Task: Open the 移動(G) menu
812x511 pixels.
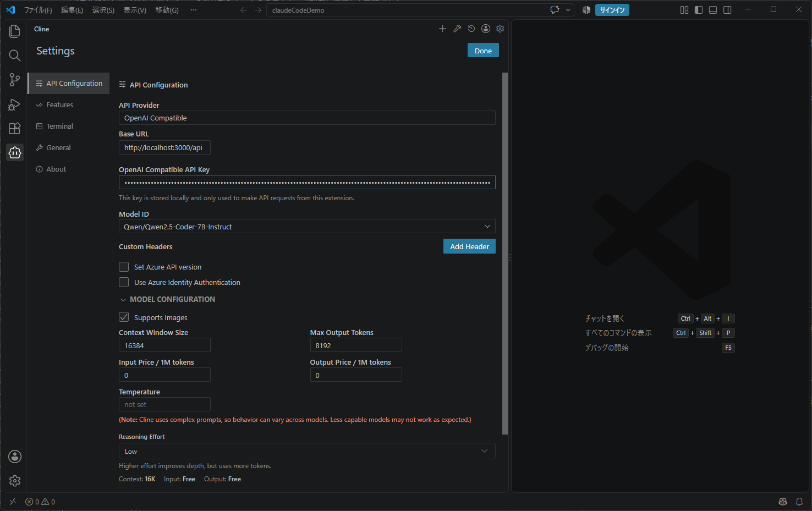Action: tap(167, 10)
